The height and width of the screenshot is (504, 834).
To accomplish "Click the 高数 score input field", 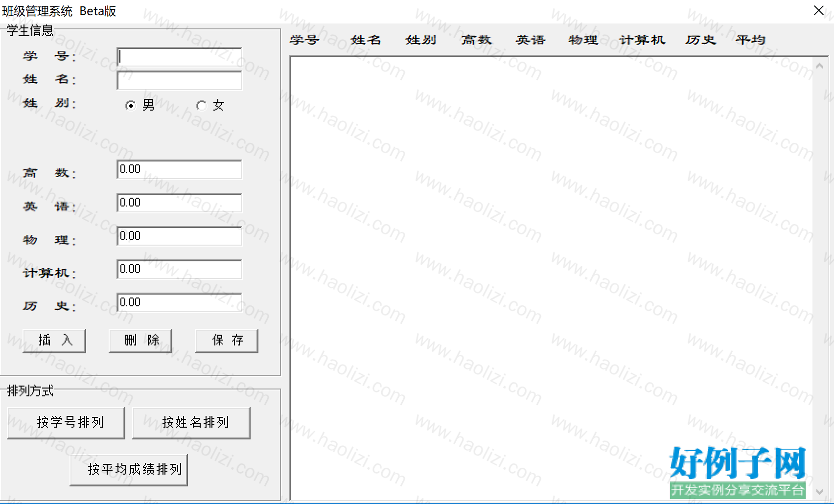I will point(179,170).
